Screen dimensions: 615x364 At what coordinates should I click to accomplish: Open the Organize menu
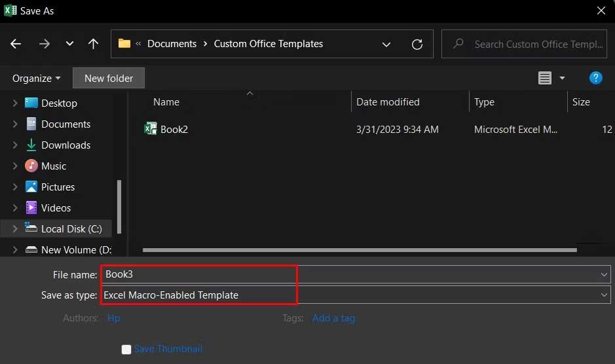tap(36, 79)
